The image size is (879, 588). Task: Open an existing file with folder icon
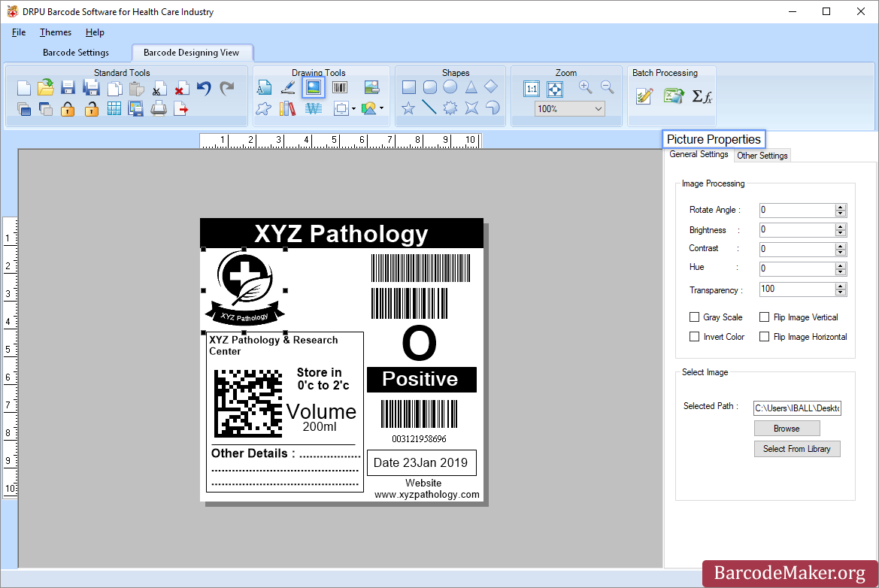pos(45,87)
